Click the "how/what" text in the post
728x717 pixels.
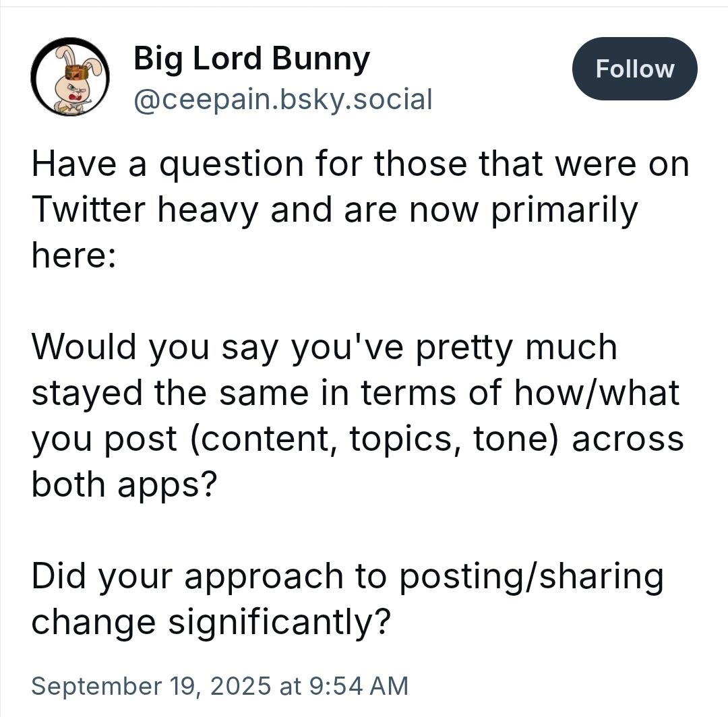[x=597, y=393]
